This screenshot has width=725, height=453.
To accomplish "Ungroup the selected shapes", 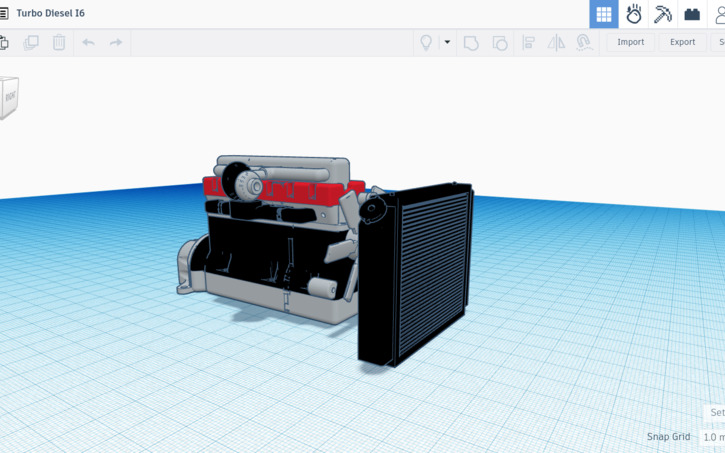I will 499,43.
